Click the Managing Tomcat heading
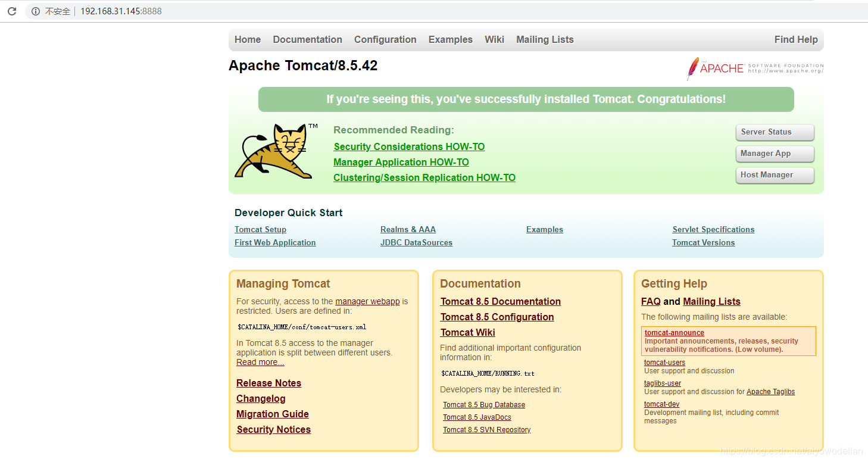The image size is (868, 462). click(x=283, y=283)
